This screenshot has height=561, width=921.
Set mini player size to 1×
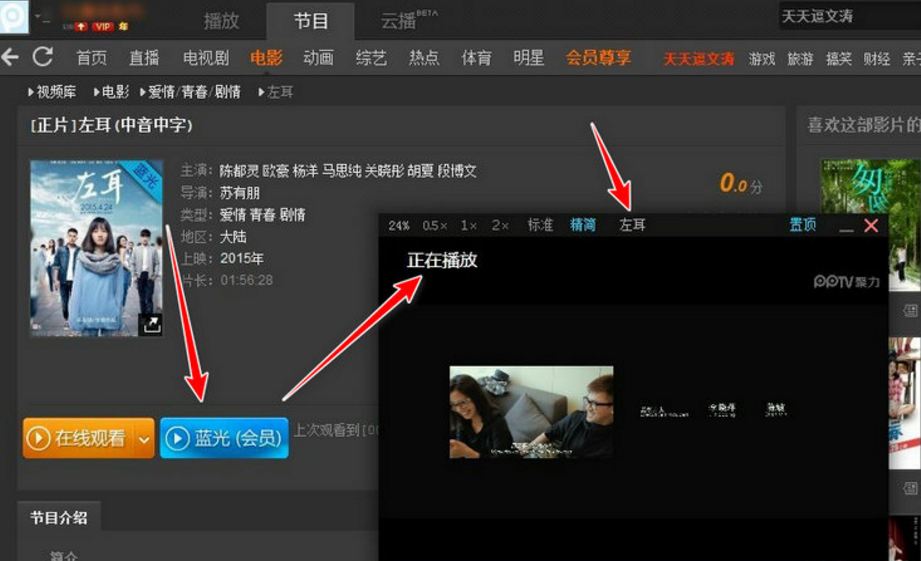[469, 226]
